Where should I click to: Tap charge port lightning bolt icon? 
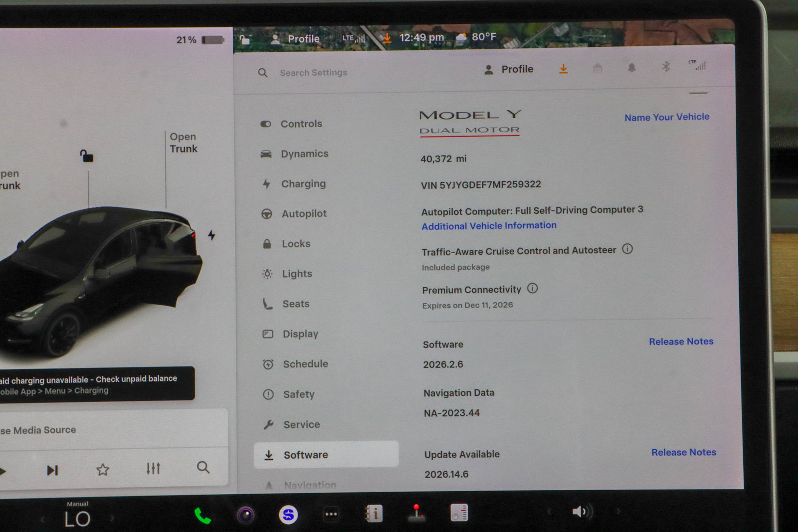[x=211, y=235]
